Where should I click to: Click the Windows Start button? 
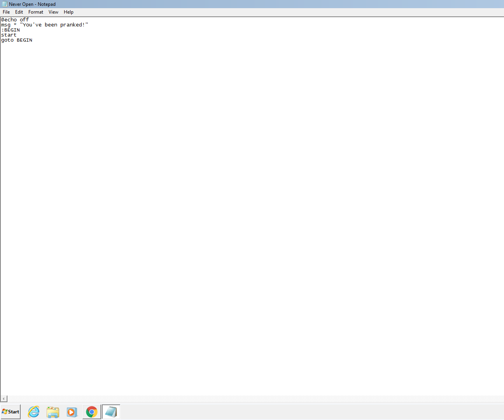(10, 411)
